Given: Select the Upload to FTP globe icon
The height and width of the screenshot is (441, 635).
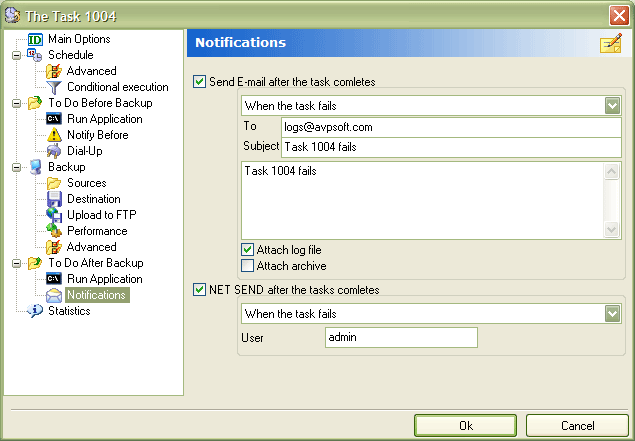Looking at the screenshot, I should [54, 215].
